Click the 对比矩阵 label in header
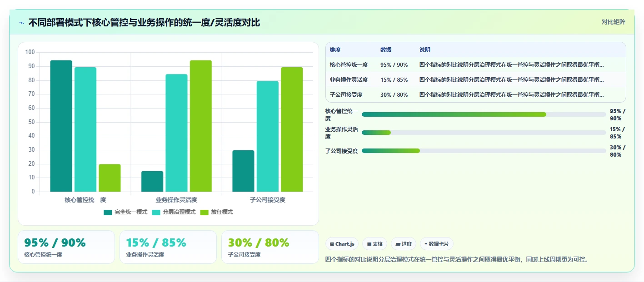644x282 pixels. (x=613, y=22)
